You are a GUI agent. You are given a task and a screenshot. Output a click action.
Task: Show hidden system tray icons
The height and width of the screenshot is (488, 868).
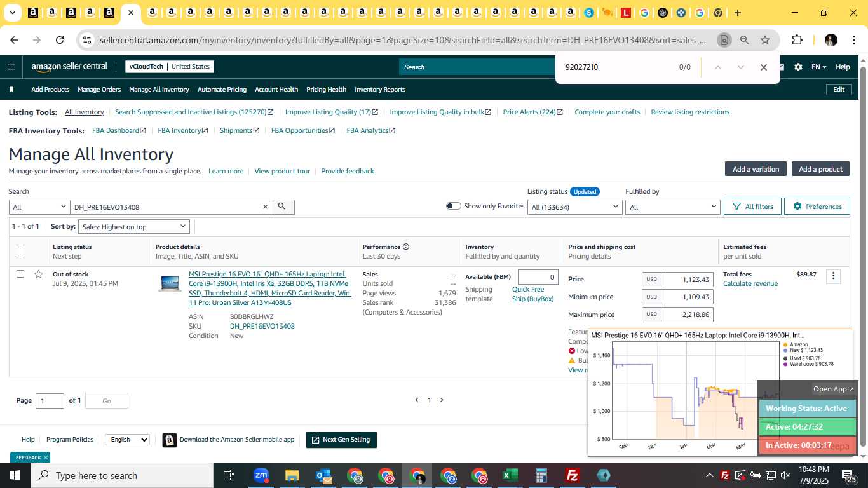pyautogui.click(x=709, y=475)
